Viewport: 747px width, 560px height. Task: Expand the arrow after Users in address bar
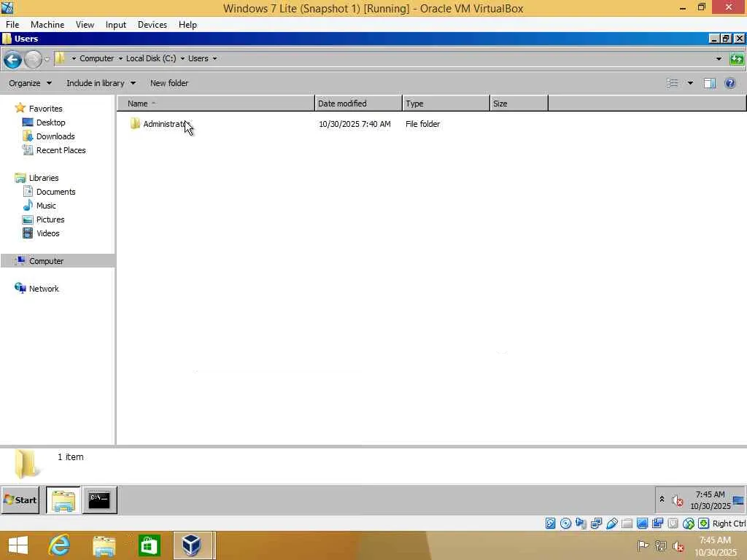point(215,58)
